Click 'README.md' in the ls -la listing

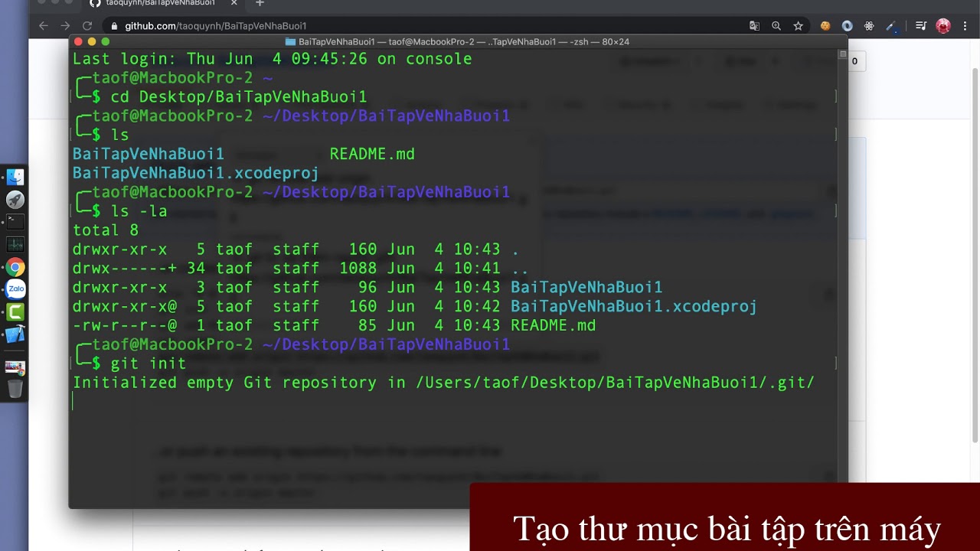pyautogui.click(x=553, y=325)
